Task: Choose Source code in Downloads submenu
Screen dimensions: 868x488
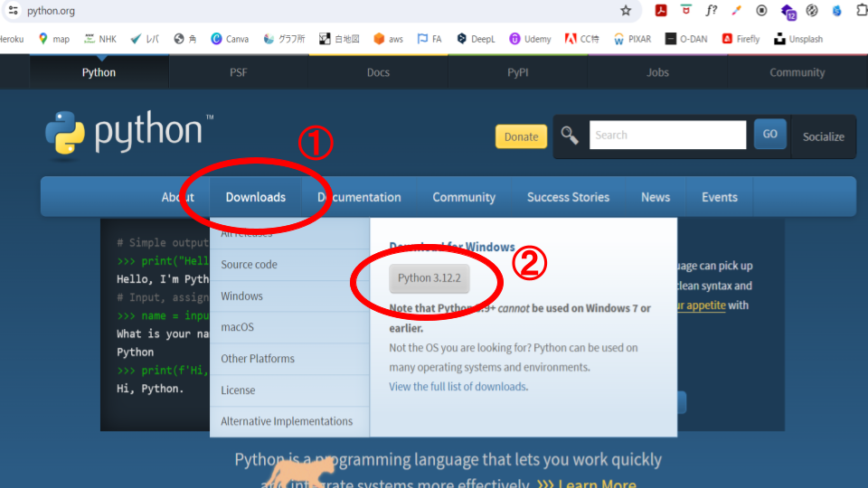Action: coord(289,265)
